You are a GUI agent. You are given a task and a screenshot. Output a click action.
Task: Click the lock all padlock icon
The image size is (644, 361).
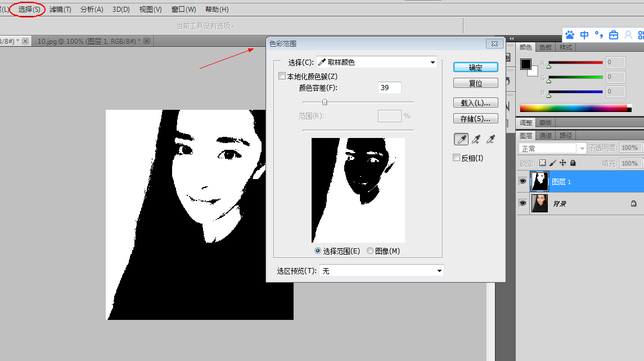pos(573,163)
